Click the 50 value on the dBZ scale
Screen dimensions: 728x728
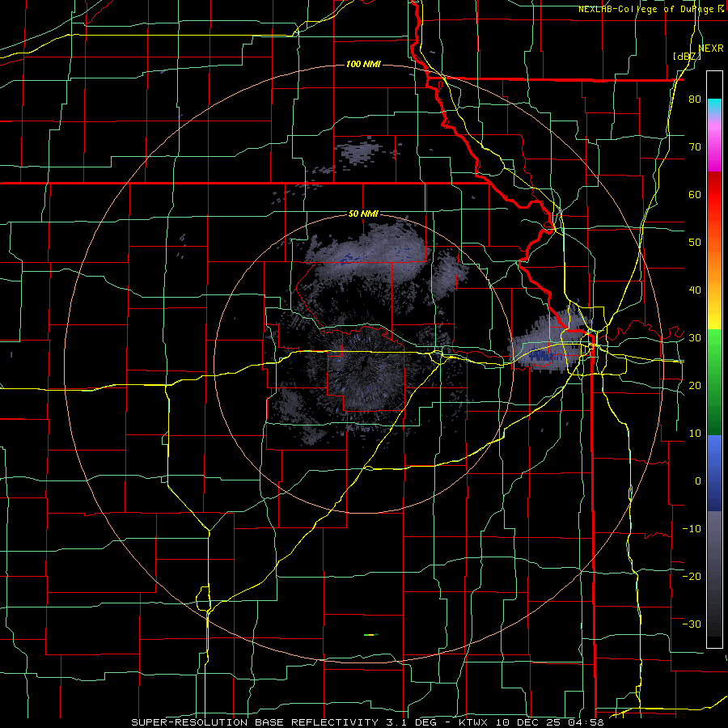(x=695, y=243)
